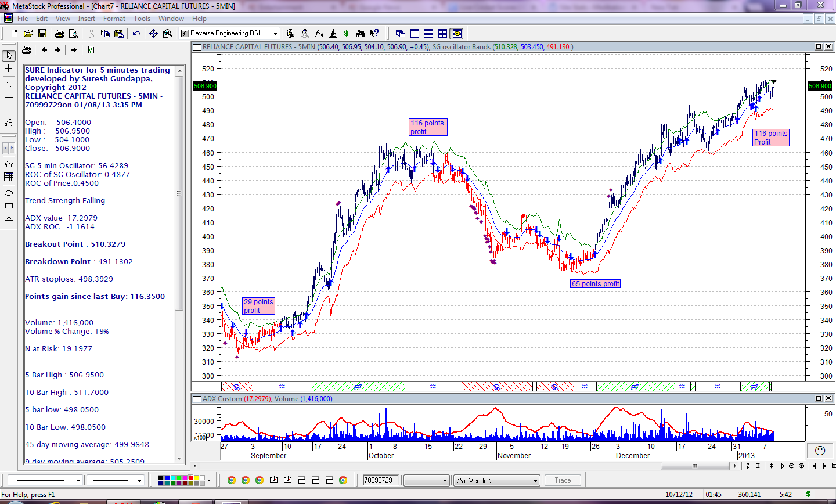Viewport: 836px width, 504px height.
Task: Select the ellipse drawing tool
Action: (x=9, y=193)
